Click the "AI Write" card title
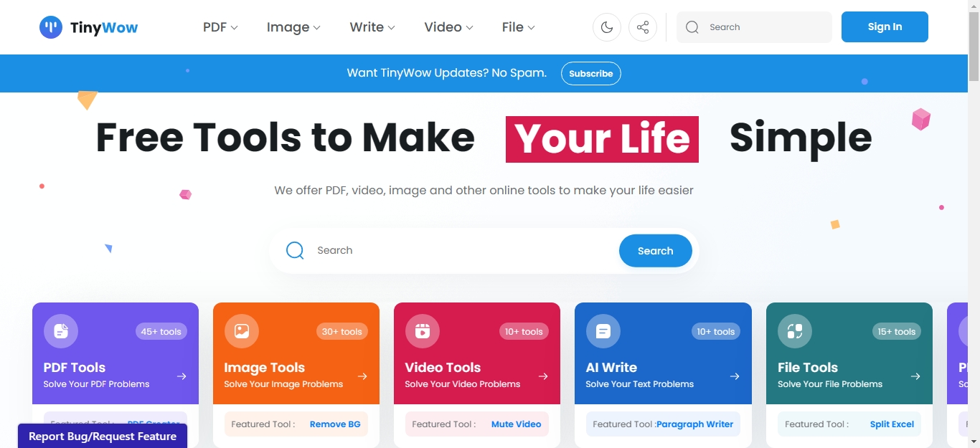Screen dimensions: 980x448 611,368
